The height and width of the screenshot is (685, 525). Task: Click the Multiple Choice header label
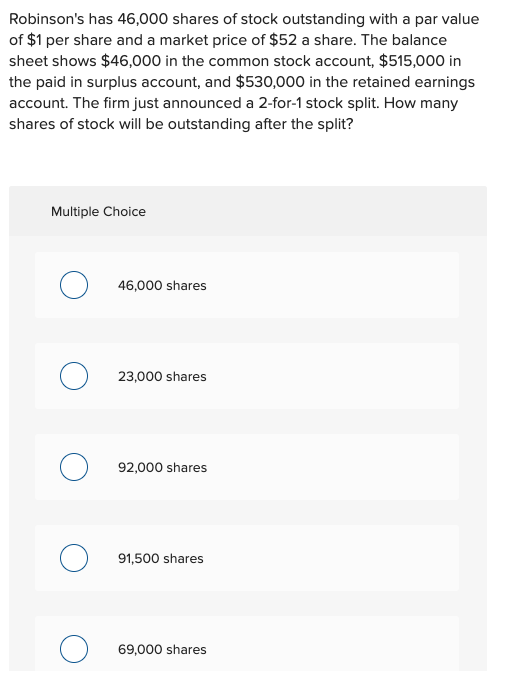coord(98,212)
